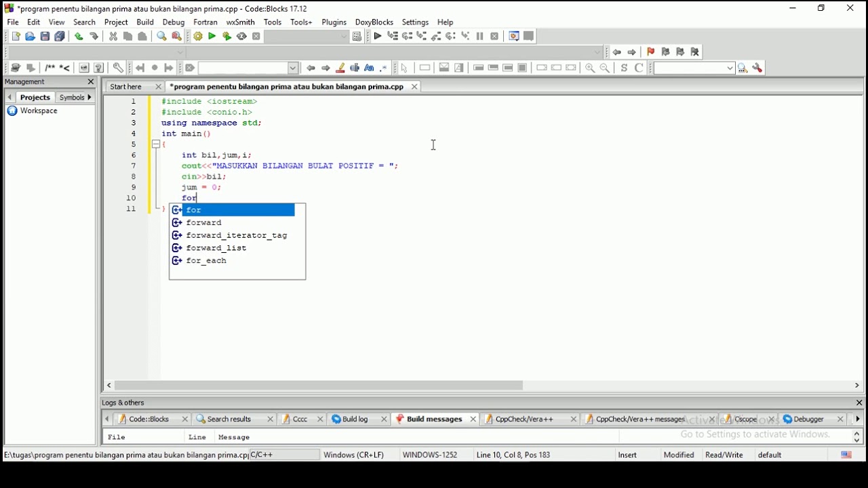Screen dimensions: 868x488
Task: Save all files via stacked floppy icon
Action: (x=60, y=37)
